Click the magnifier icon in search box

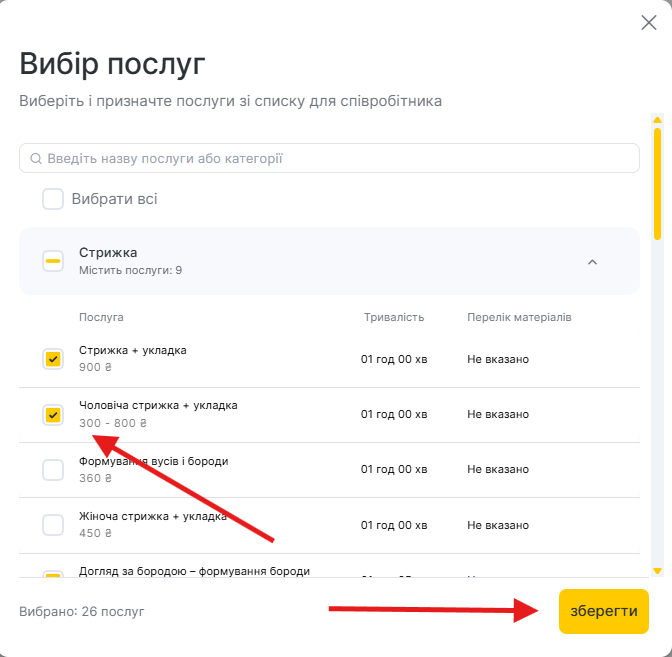36,158
